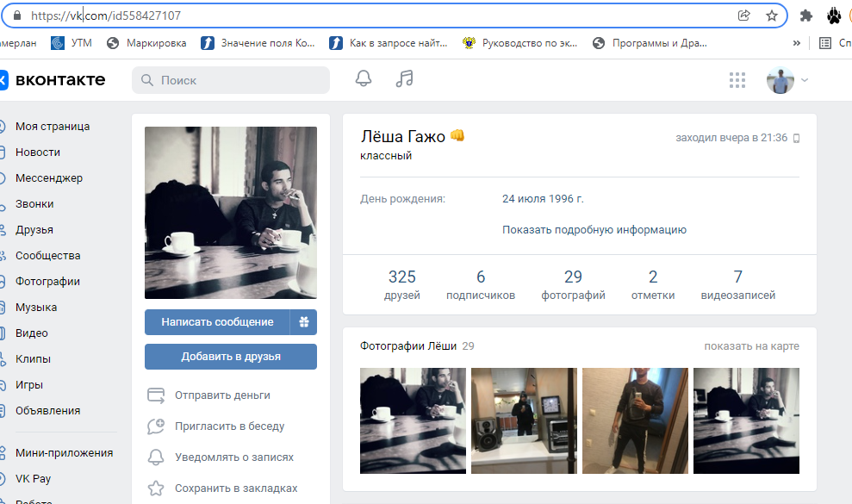Open the browser extensions puzzle icon
Screen dimensions: 852x504
click(x=805, y=16)
